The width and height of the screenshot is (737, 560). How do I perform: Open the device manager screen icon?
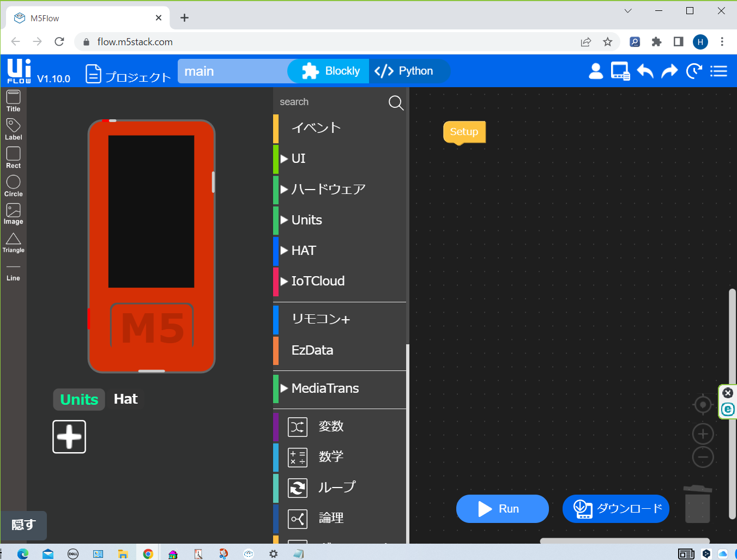pyautogui.click(x=620, y=71)
